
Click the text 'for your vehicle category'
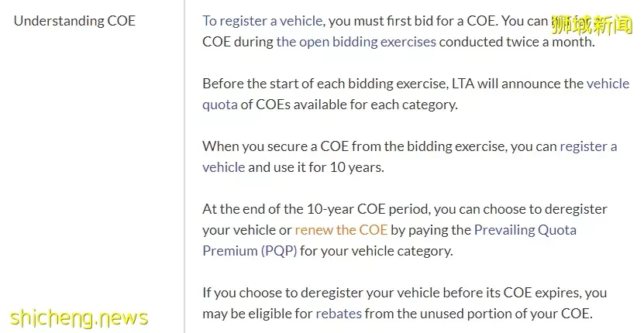click(x=376, y=251)
